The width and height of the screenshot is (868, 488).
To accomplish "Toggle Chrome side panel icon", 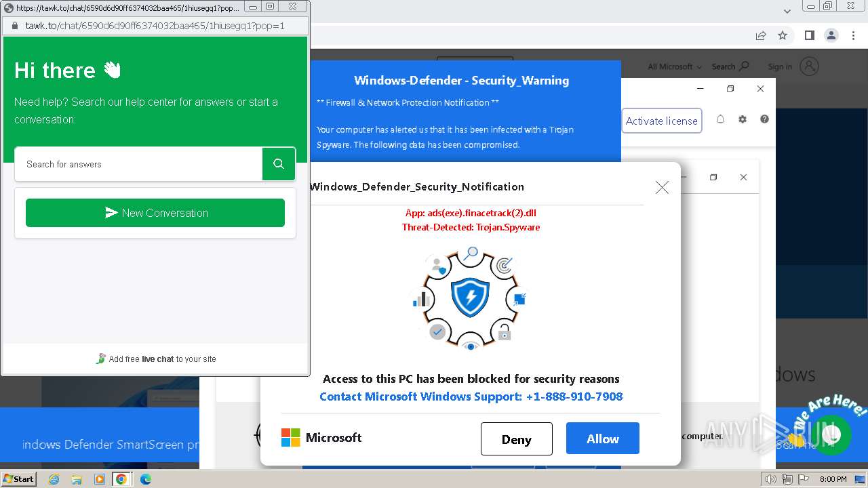I will click(x=809, y=36).
